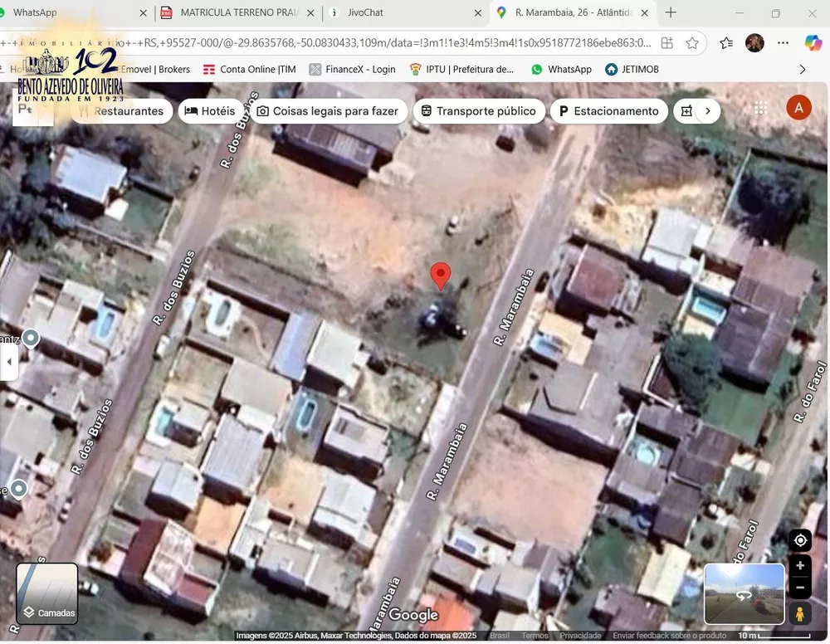Select the yellow Pegman Street View icon

[800, 614]
